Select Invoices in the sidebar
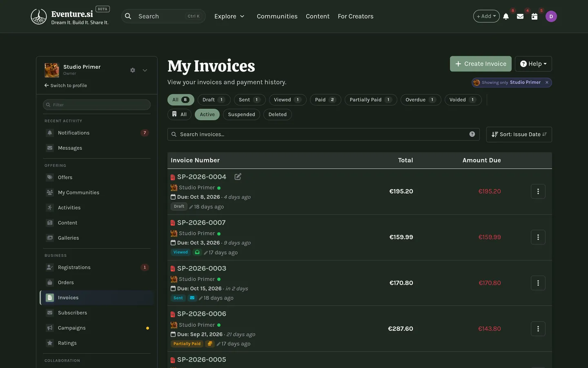The image size is (588, 368). [97, 298]
